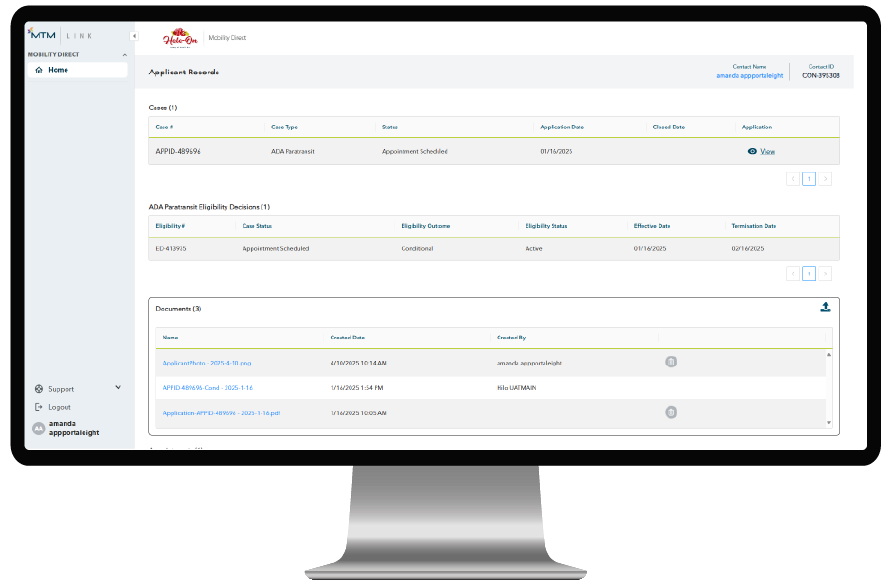892x586 pixels.
Task: Click the eye icon beside View
Action: click(x=753, y=151)
